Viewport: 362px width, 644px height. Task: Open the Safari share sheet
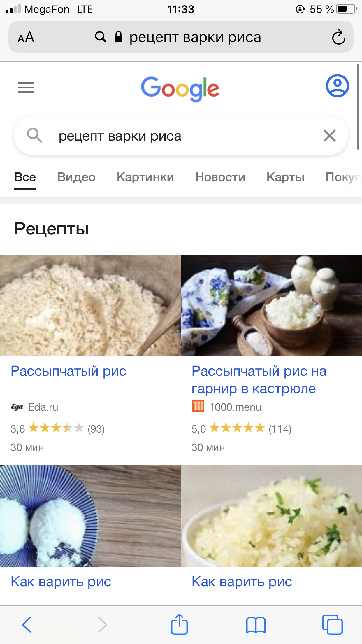click(x=179, y=624)
